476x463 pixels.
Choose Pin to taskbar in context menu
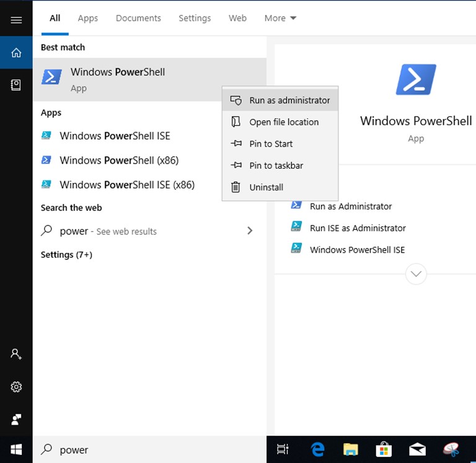[280, 165]
